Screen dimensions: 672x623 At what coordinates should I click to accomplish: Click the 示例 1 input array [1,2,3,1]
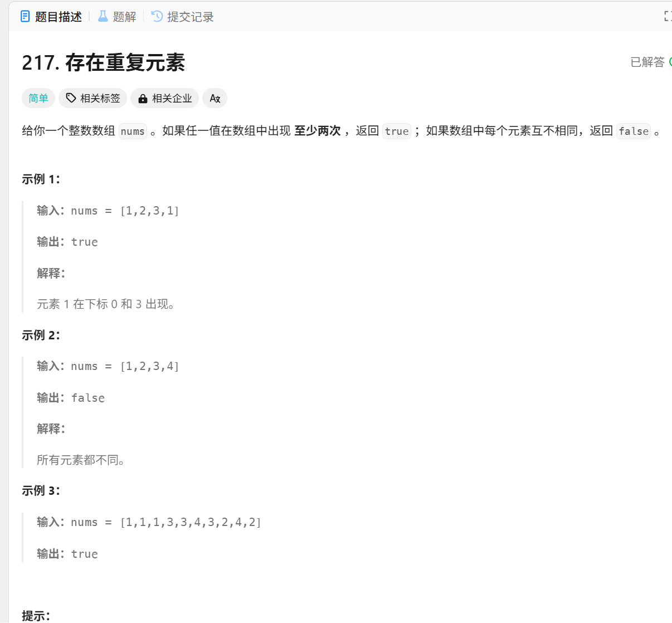(x=149, y=211)
